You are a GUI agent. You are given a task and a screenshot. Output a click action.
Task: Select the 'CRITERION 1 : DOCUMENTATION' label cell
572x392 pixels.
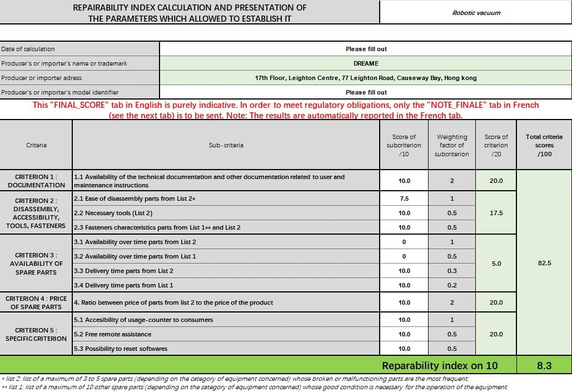click(36, 181)
